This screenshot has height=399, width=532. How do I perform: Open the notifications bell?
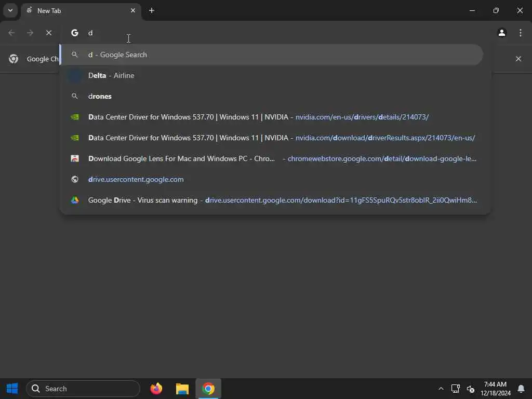click(x=521, y=389)
